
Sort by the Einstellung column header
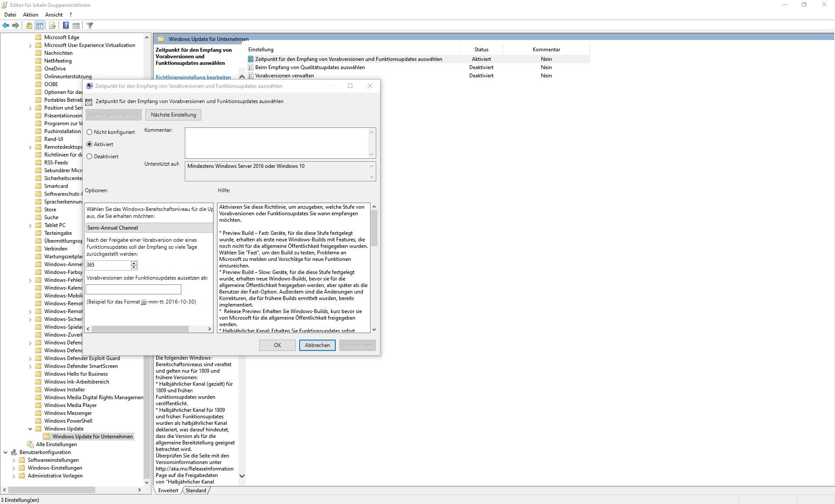tap(353, 50)
